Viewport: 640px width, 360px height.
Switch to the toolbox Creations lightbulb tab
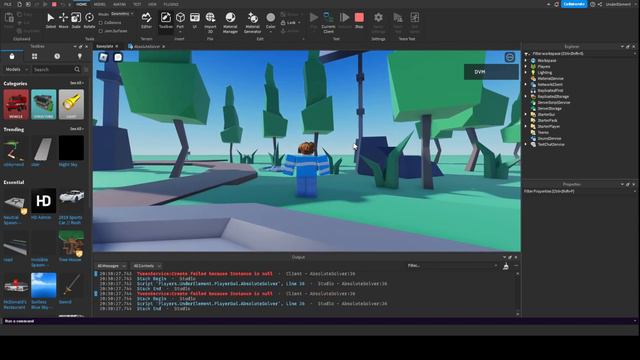(x=80, y=56)
